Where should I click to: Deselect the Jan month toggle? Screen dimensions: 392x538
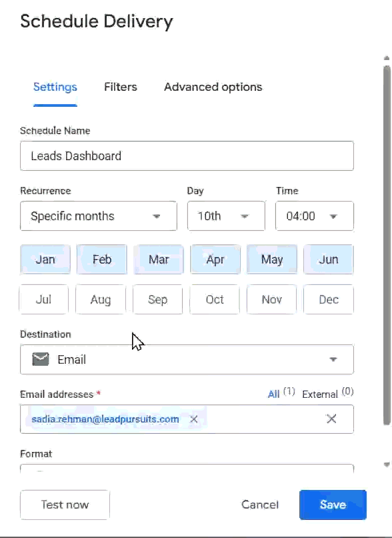[x=45, y=260]
